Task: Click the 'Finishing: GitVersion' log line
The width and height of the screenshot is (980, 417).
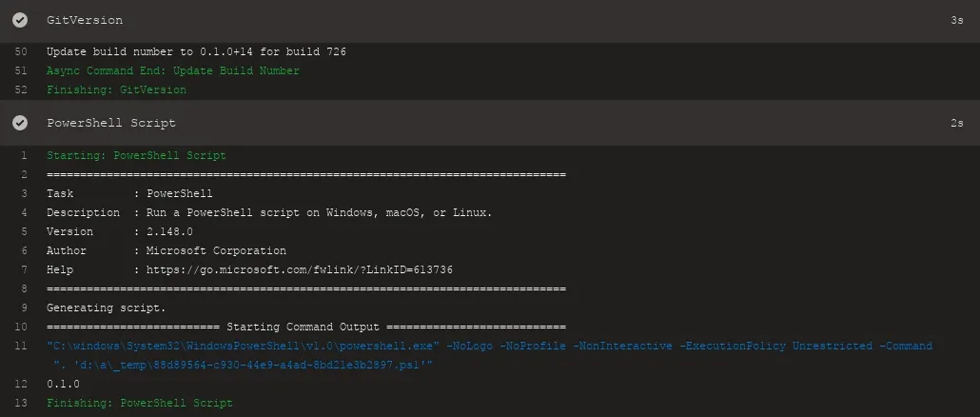Action: coord(116,90)
